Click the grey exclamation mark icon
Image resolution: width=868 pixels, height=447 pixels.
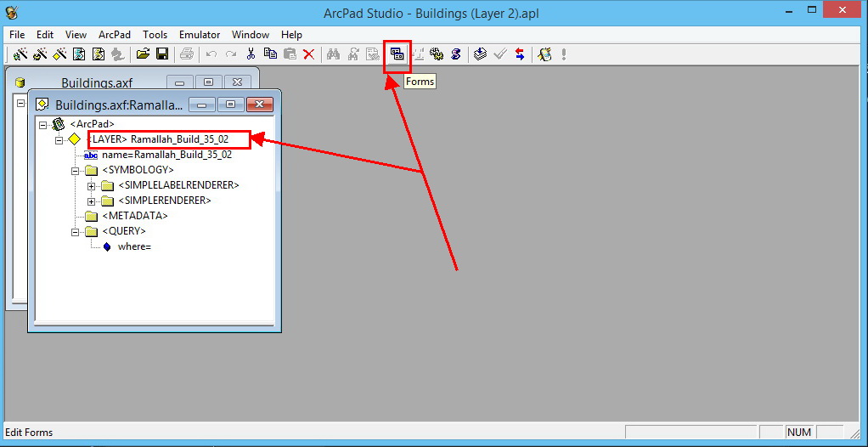click(x=564, y=54)
